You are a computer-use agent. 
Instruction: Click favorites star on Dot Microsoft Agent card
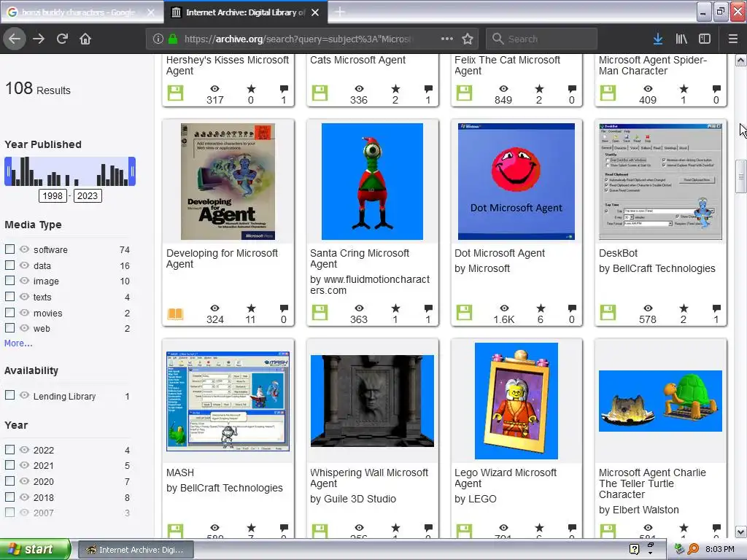tap(540, 308)
